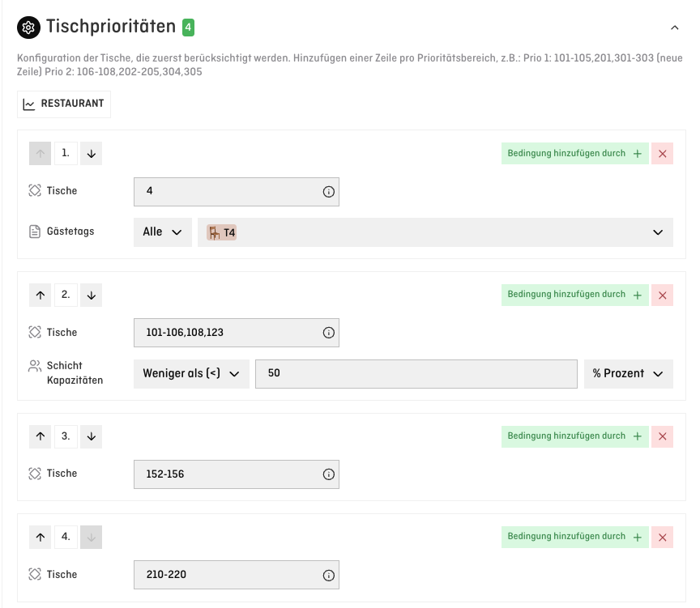The width and height of the screenshot is (700, 608).
Task: Add condition to priority row 2
Action: point(574,295)
